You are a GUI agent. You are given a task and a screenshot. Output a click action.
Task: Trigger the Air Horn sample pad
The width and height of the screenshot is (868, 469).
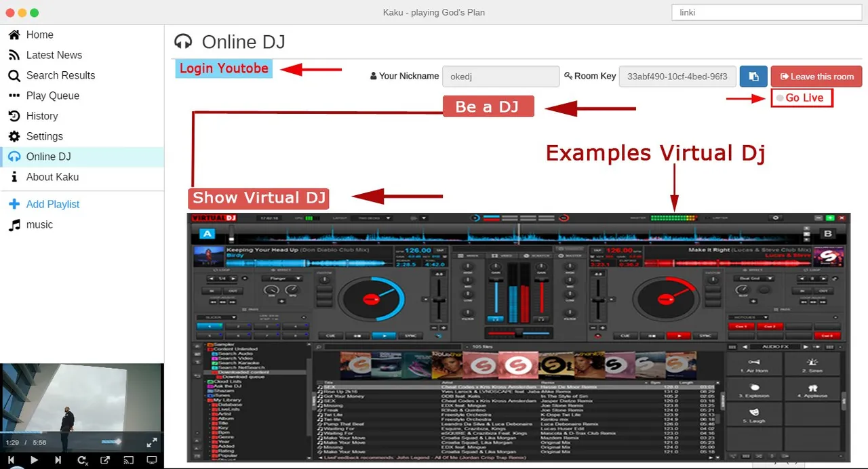click(755, 365)
